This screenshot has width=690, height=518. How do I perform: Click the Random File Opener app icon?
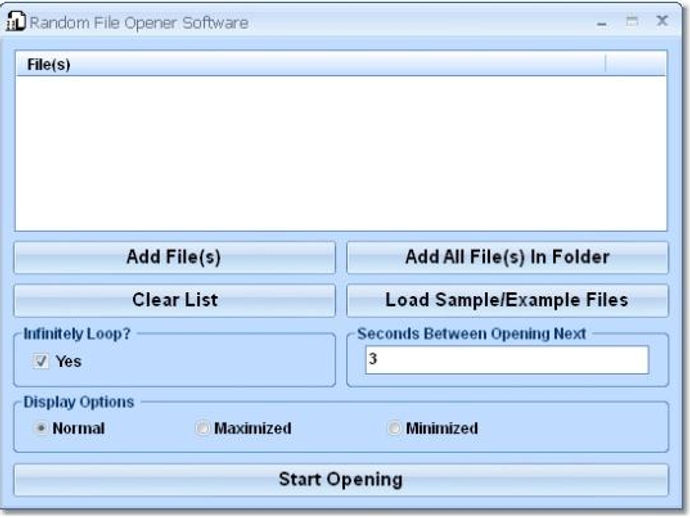point(16,21)
